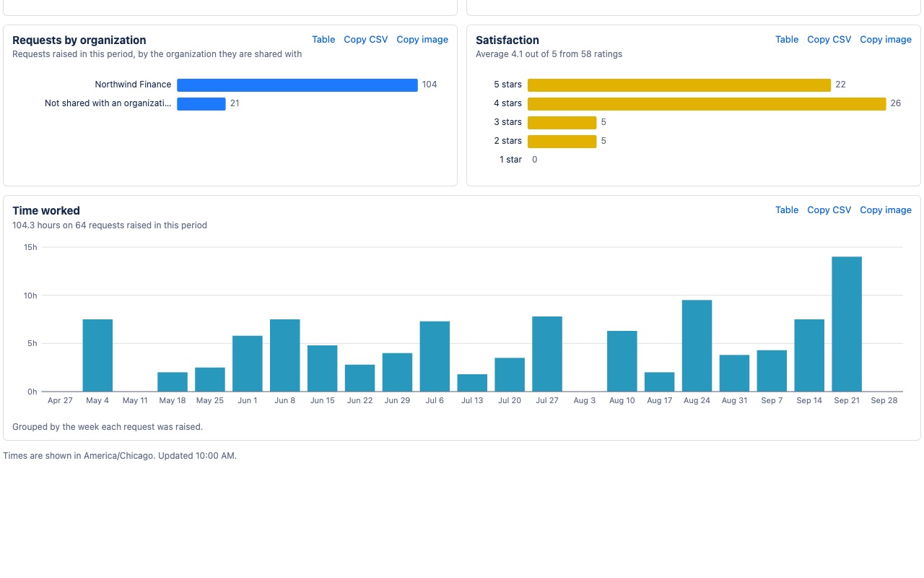
Task: Click the Aug 24 time worked bar
Action: (697, 345)
